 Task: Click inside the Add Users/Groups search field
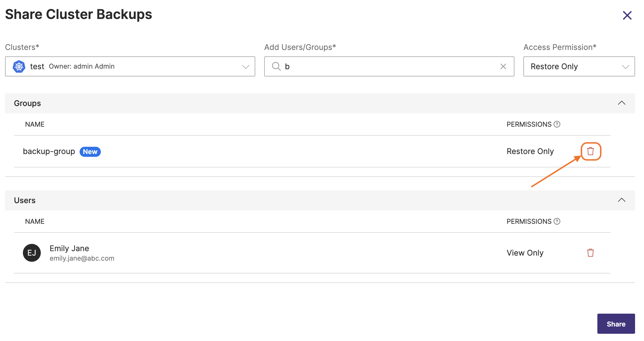click(391, 66)
